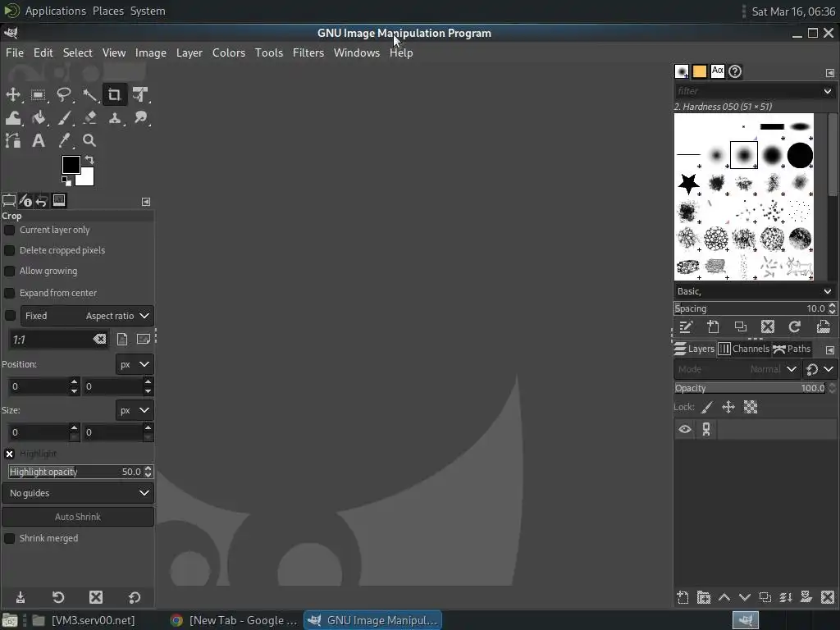Click the edit brush icon
Image resolution: width=840 pixels, height=630 pixels.
point(686,326)
